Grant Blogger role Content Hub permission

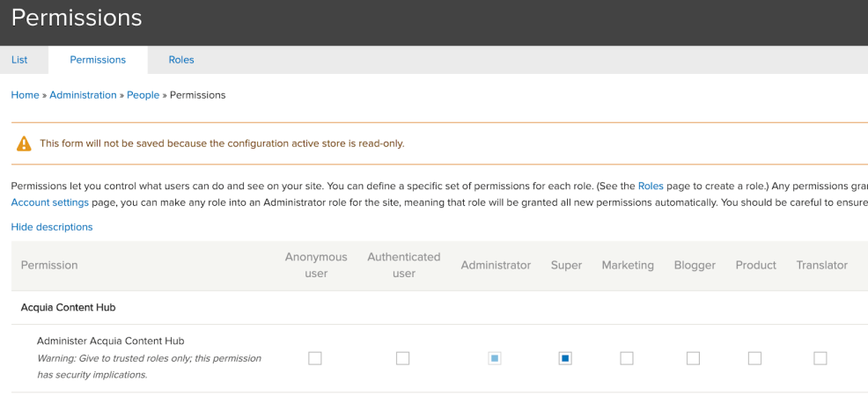[694, 358]
